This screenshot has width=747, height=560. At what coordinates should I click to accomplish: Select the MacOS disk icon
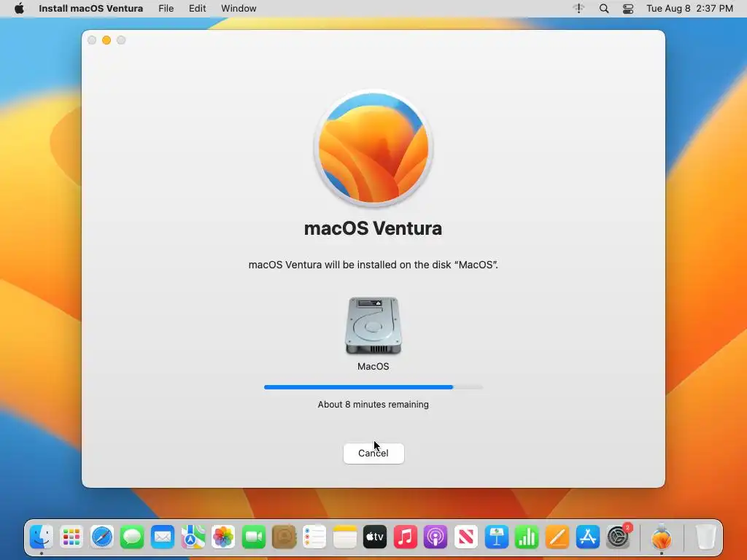pos(373,326)
